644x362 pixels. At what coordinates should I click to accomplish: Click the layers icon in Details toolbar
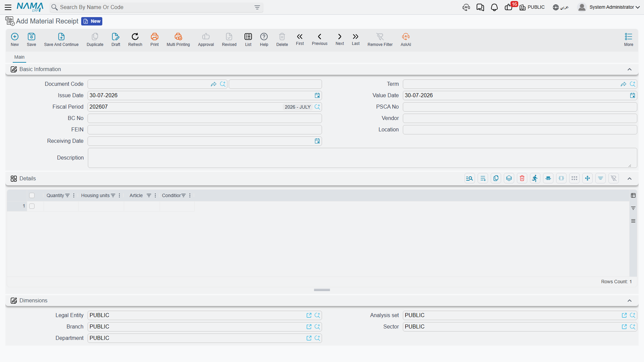(x=509, y=179)
